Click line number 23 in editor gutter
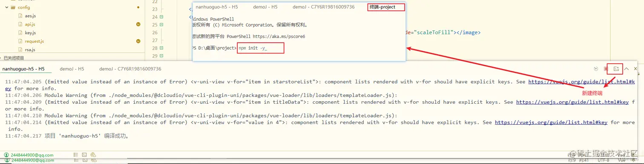Viewport: 644px width, 164px height. [x=155, y=9]
